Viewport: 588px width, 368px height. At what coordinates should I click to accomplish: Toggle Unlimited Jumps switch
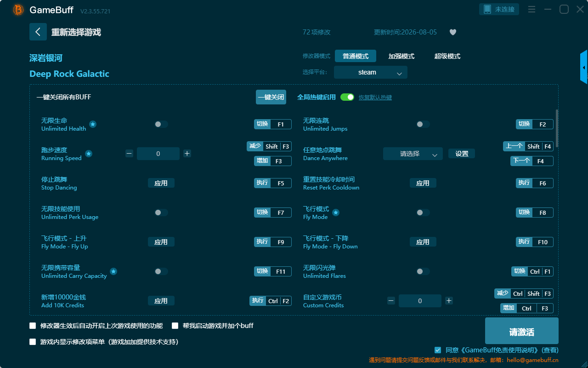(423, 124)
